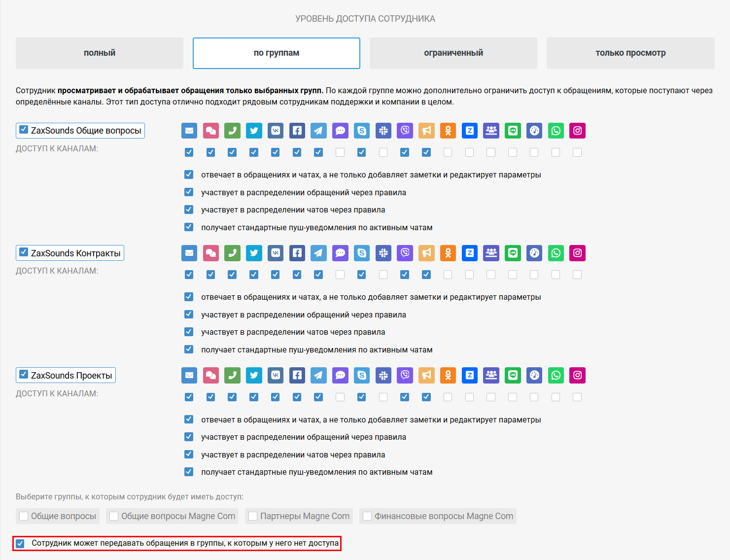Uncheck the ZaxSounds Проекты group checkbox
This screenshot has width=730, height=560.
[24, 374]
